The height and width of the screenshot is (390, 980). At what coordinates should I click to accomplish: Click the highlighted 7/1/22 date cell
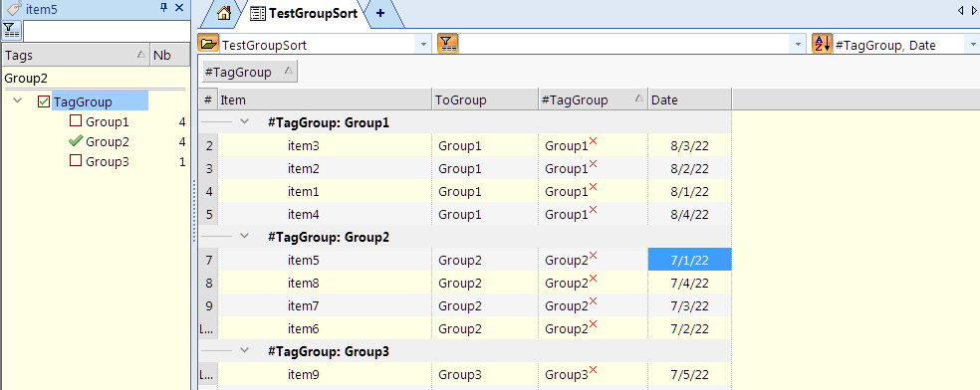[689, 261]
